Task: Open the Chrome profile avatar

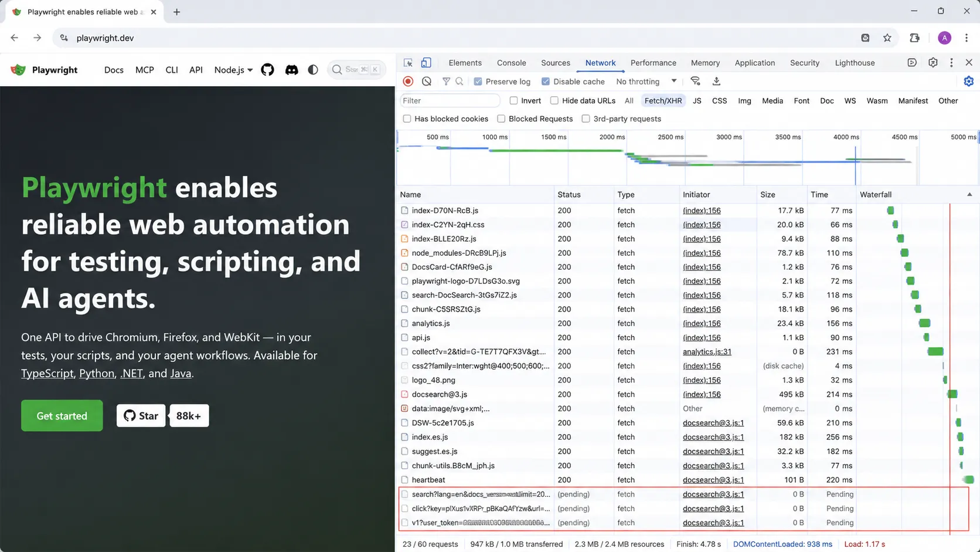Action: point(944,38)
